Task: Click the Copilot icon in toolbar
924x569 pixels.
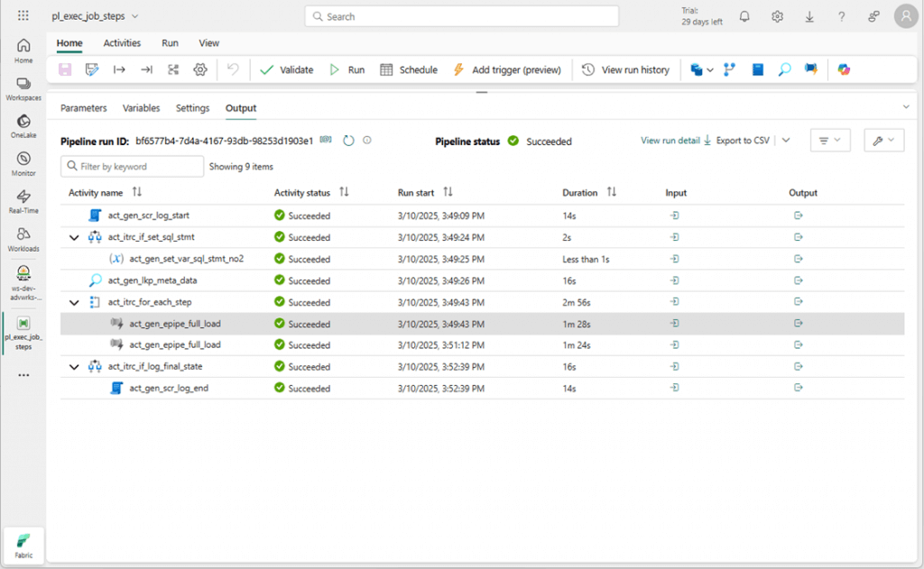Action: (x=844, y=69)
